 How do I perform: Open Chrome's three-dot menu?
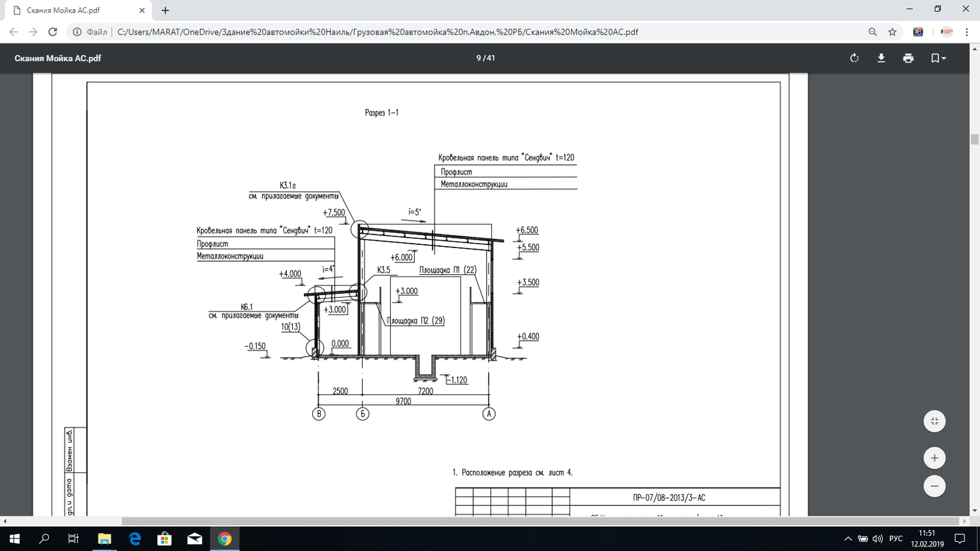click(x=967, y=32)
